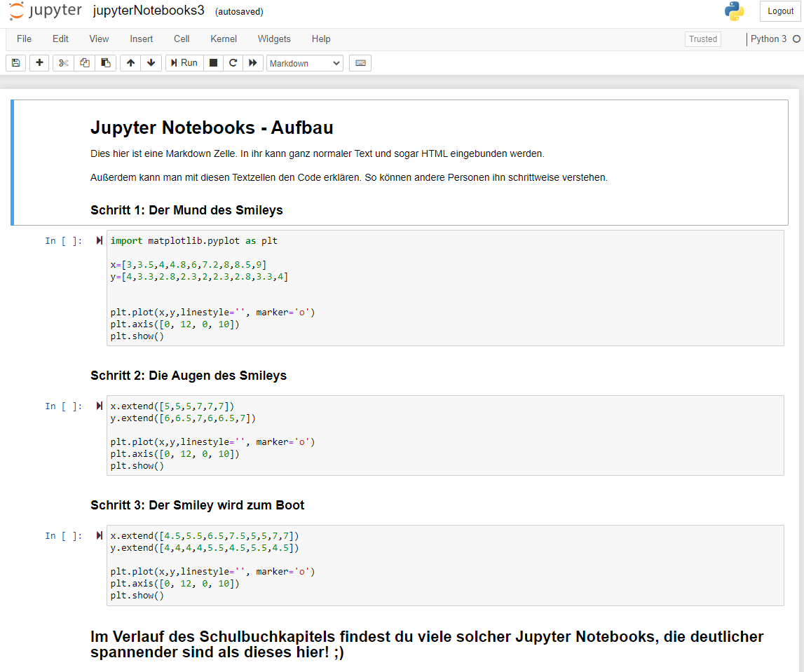The width and height of the screenshot is (804, 672).
Task: Interrupt the kernel with stop icon
Action: pos(214,63)
